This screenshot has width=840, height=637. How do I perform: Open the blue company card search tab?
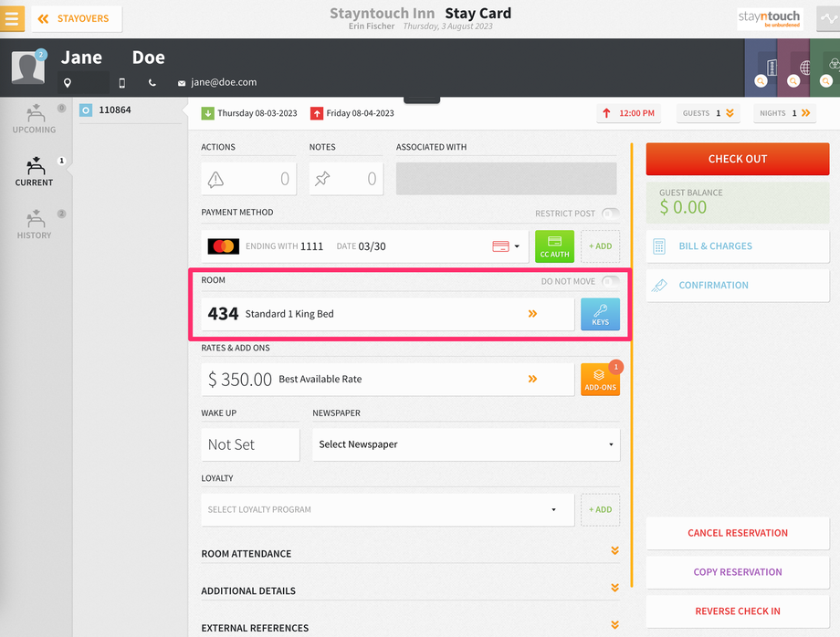(x=761, y=68)
